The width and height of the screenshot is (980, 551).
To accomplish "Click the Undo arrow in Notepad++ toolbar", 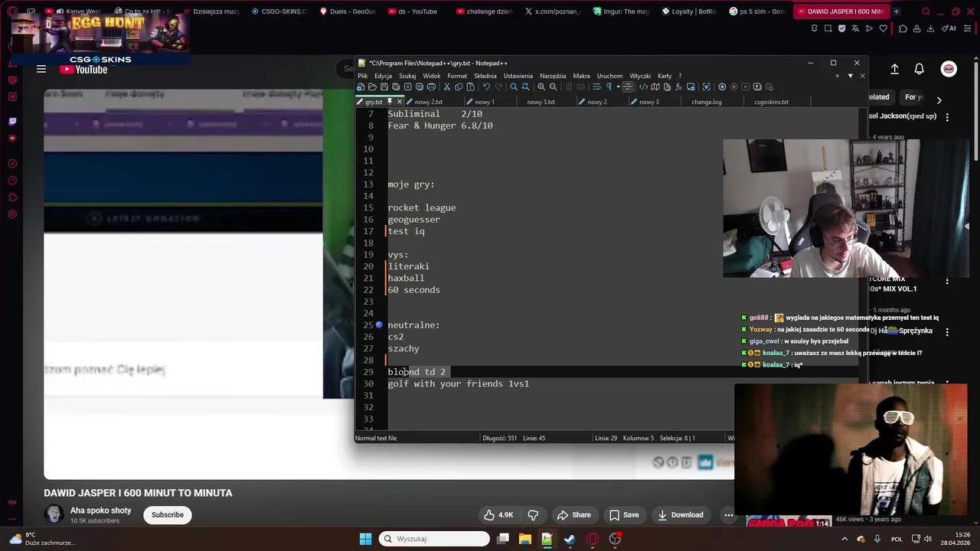I will tap(486, 86).
